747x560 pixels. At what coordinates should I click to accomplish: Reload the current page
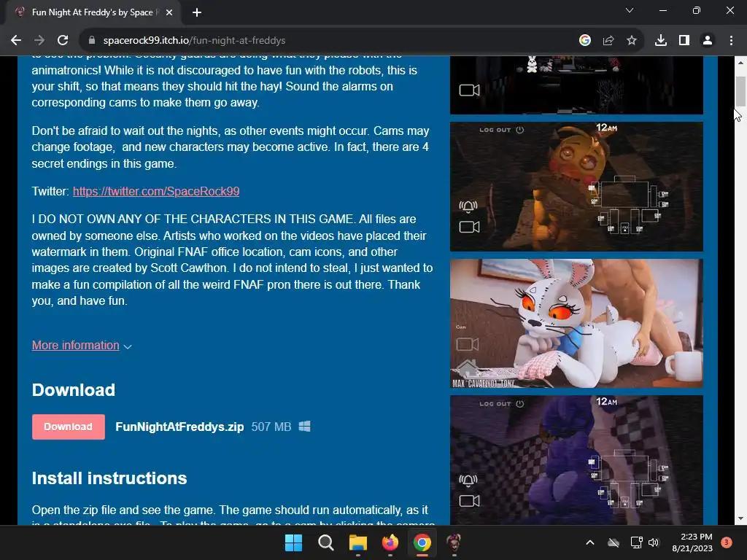pyautogui.click(x=63, y=41)
